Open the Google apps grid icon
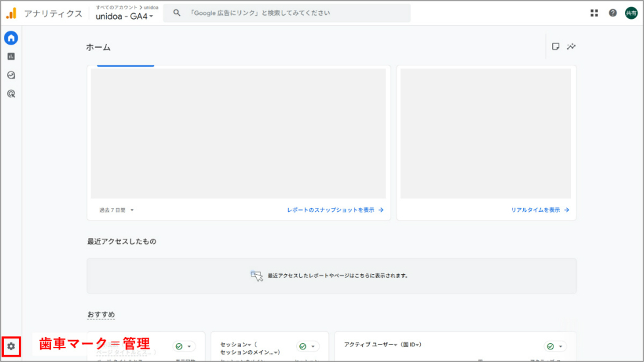 [x=594, y=13]
